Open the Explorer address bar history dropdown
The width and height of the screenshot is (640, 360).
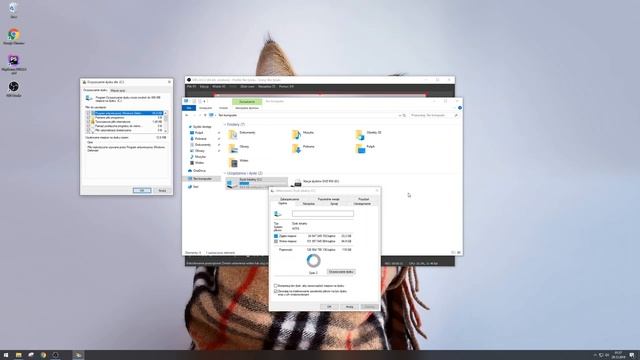click(x=400, y=116)
